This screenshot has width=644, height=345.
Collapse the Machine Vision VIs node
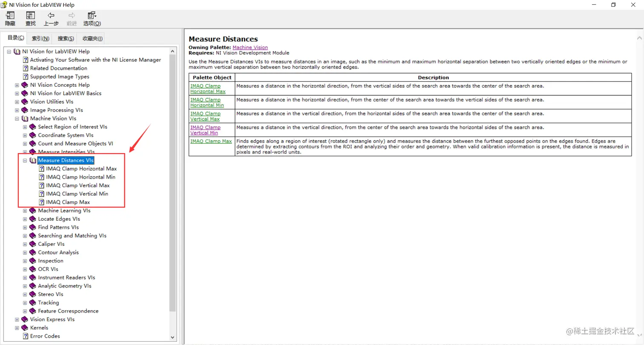pos(17,119)
